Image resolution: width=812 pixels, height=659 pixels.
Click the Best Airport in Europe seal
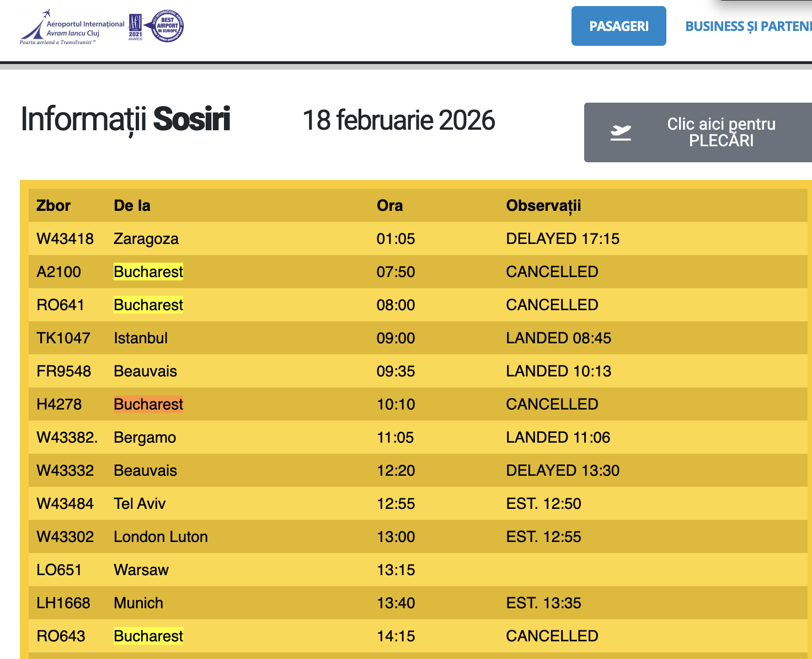(x=167, y=26)
